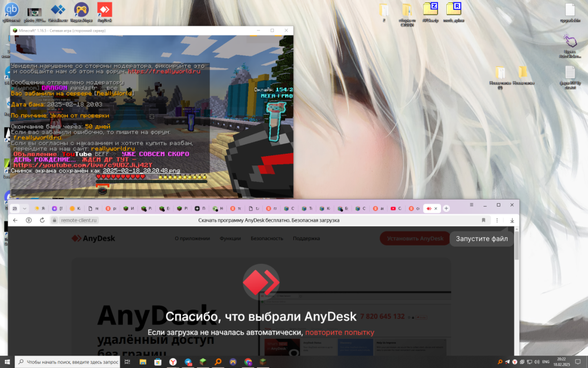
Task: Open the orange magnifier app on taskbar
Action: (218, 362)
